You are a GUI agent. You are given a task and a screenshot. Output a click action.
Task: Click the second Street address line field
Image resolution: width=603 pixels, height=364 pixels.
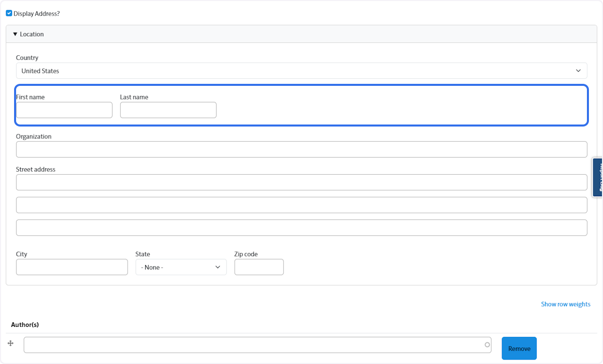pyautogui.click(x=301, y=205)
